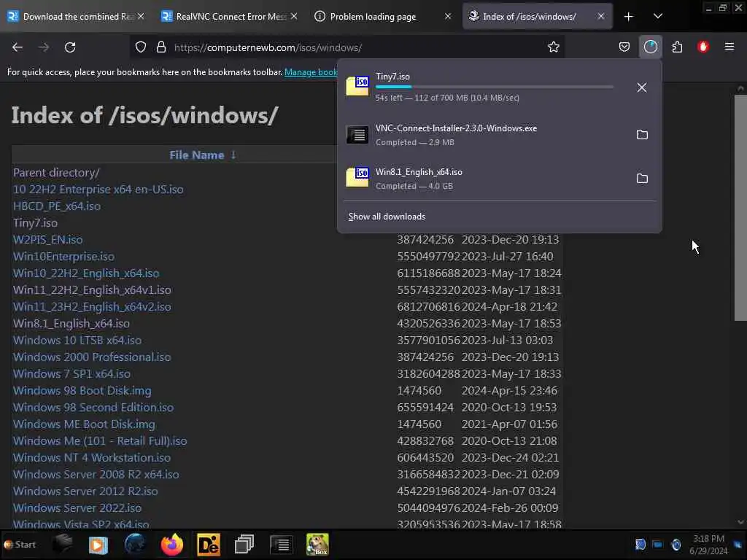Click the stacked windows taskbar icon
This screenshot has width=747, height=560.
[x=244, y=545]
